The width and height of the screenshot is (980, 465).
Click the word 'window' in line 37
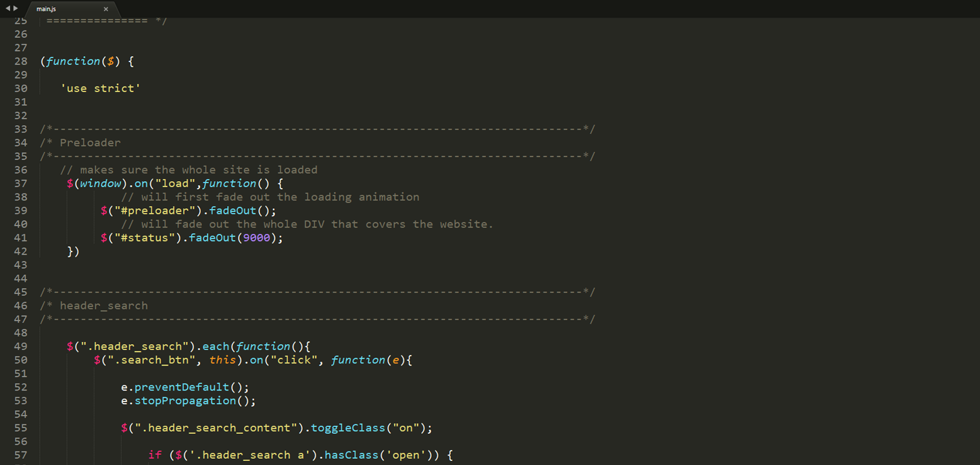click(101, 183)
